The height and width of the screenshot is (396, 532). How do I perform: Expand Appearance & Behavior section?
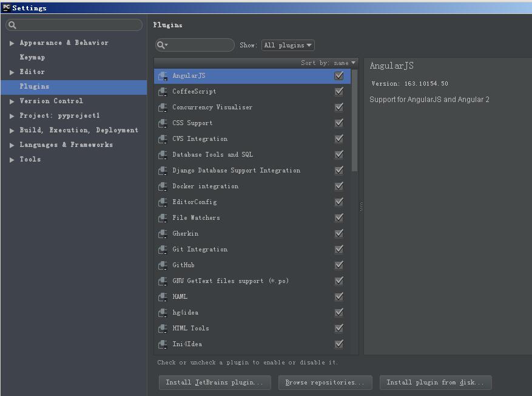click(x=12, y=43)
